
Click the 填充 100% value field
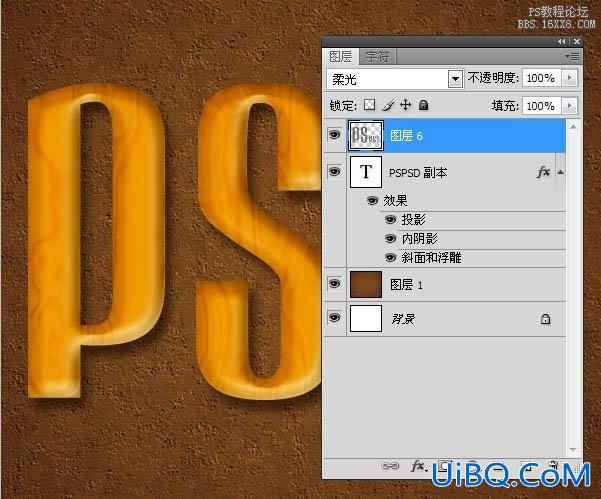541,106
